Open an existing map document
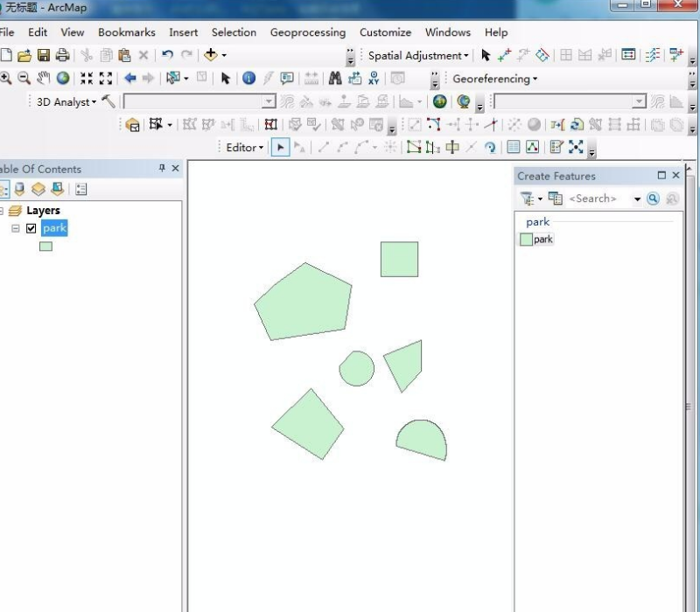This screenshot has height=612, width=700. tap(24, 55)
